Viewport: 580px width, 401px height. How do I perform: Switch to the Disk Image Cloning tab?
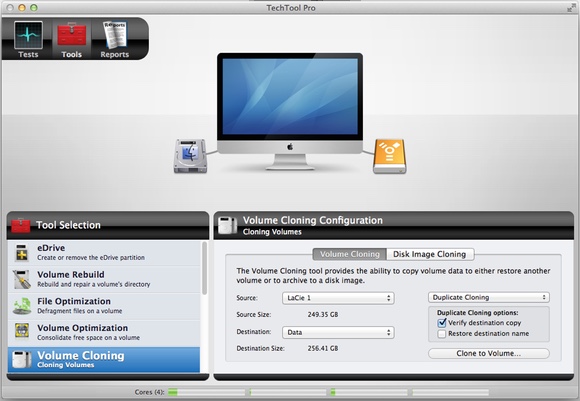pos(430,254)
